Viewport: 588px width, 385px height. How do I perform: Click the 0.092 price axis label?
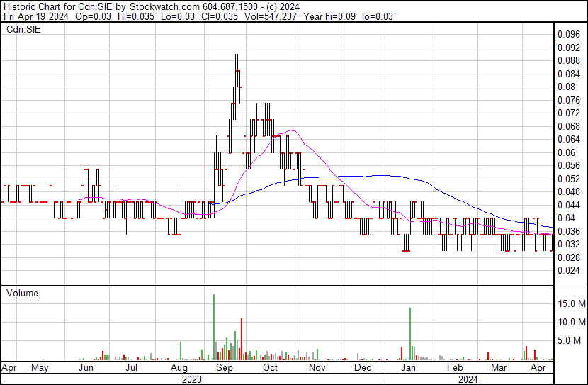(x=569, y=48)
